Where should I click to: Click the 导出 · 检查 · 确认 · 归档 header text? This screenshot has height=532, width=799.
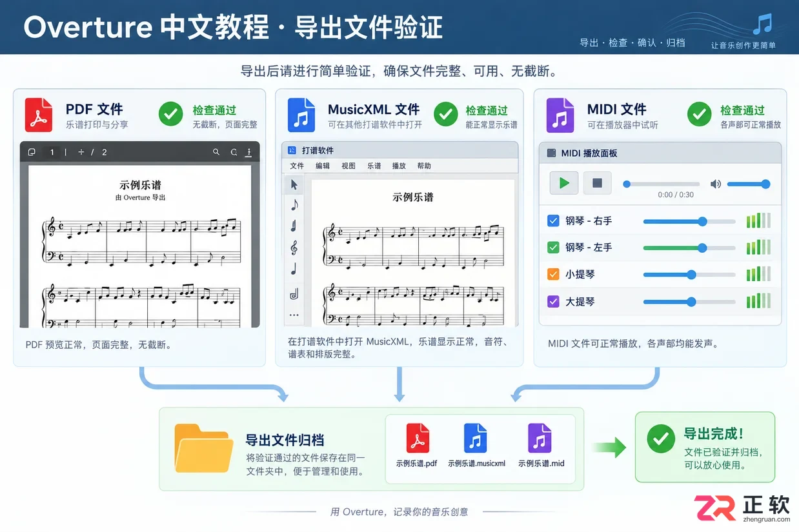(632, 43)
